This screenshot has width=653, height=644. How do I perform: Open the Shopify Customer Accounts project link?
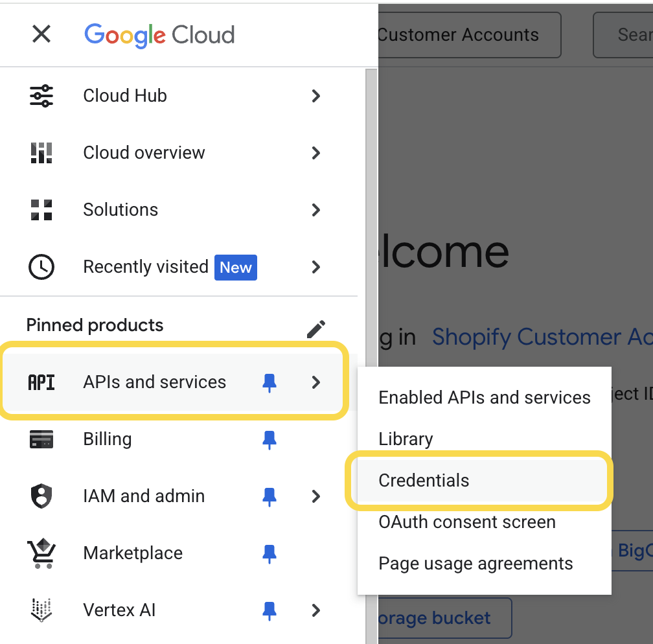pos(542,337)
